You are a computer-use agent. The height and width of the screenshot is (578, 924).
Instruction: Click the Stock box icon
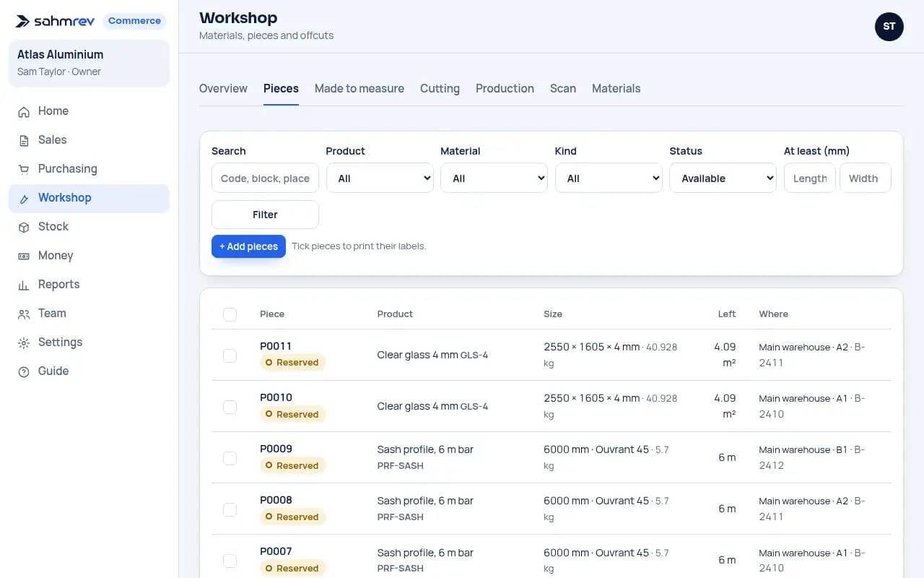[24, 227]
